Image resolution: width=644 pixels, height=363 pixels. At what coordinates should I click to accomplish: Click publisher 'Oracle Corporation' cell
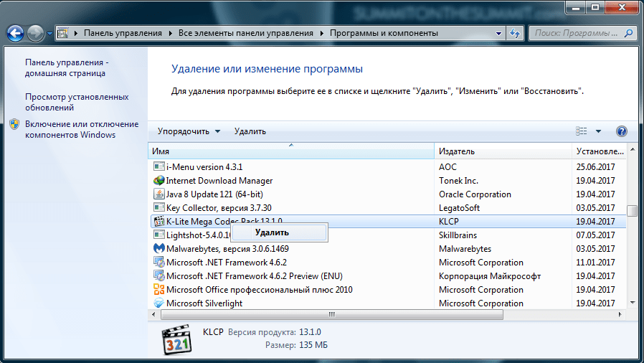coord(475,194)
